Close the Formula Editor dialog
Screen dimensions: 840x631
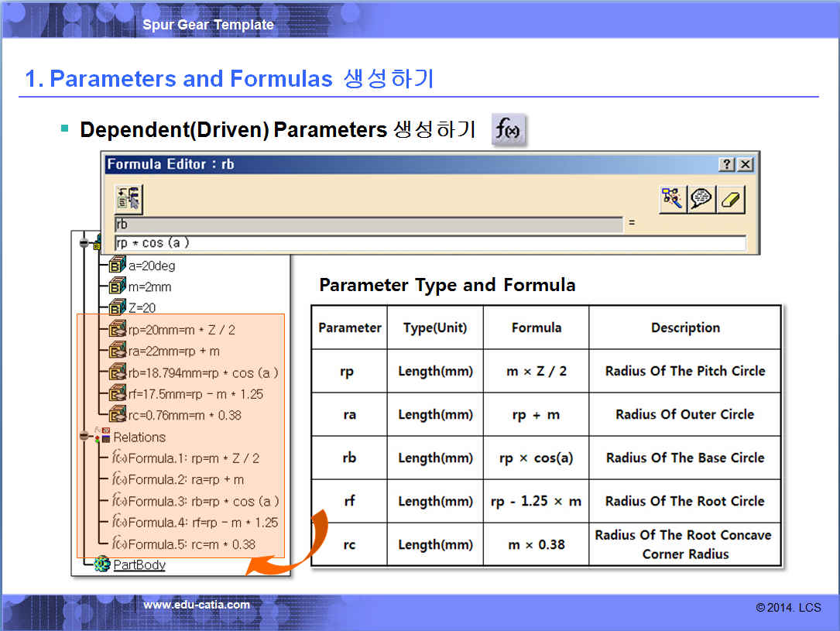[745, 164]
